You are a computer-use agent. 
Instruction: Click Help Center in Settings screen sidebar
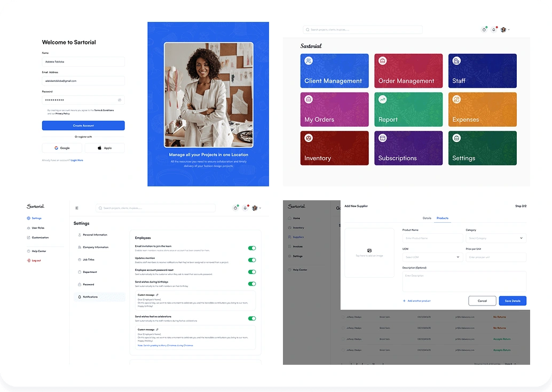point(37,251)
